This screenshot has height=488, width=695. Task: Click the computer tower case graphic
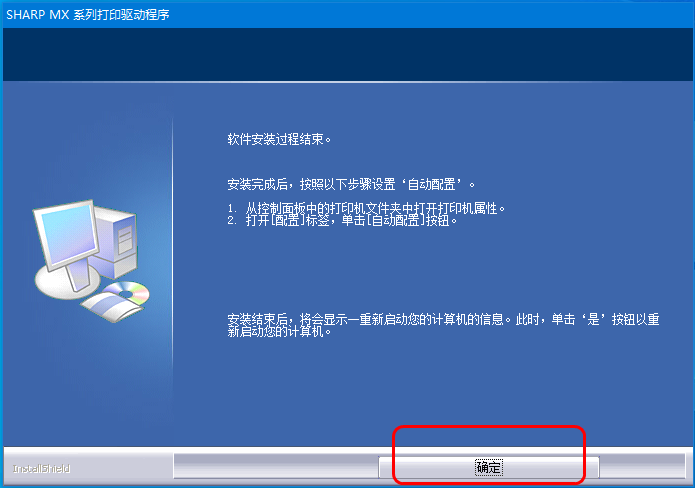pyautogui.click(x=117, y=242)
